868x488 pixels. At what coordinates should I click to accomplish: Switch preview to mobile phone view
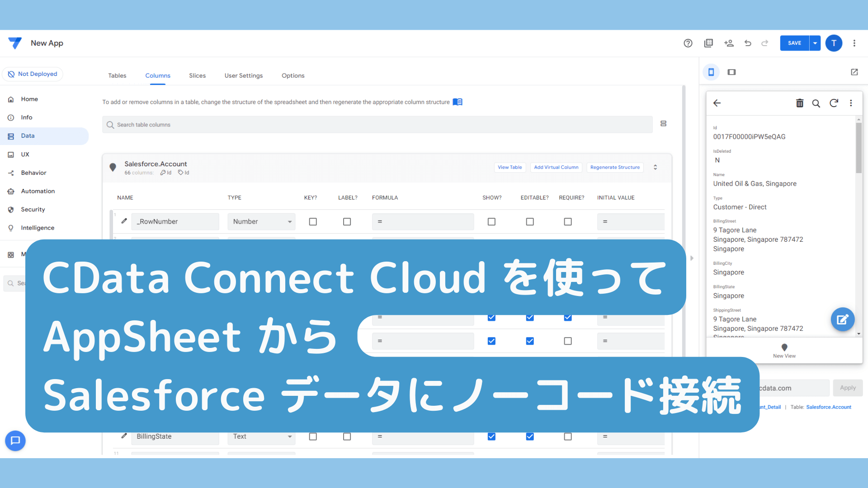711,72
